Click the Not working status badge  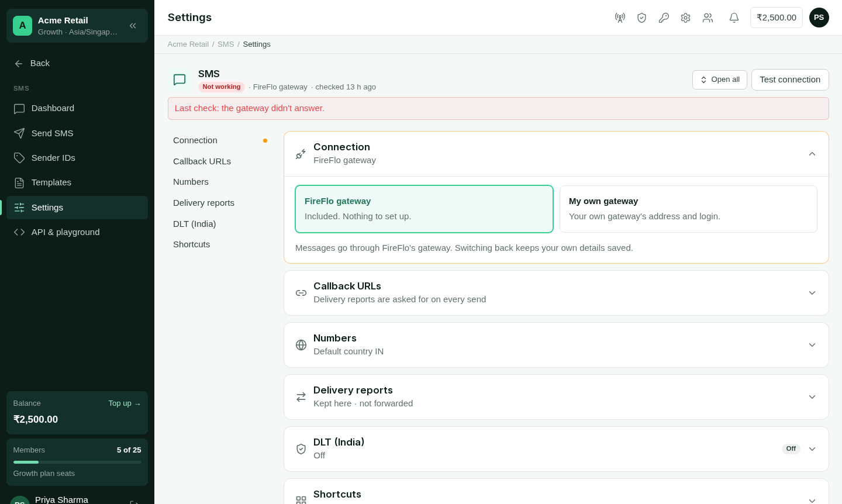pyautogui.click(x=222, y=87)
